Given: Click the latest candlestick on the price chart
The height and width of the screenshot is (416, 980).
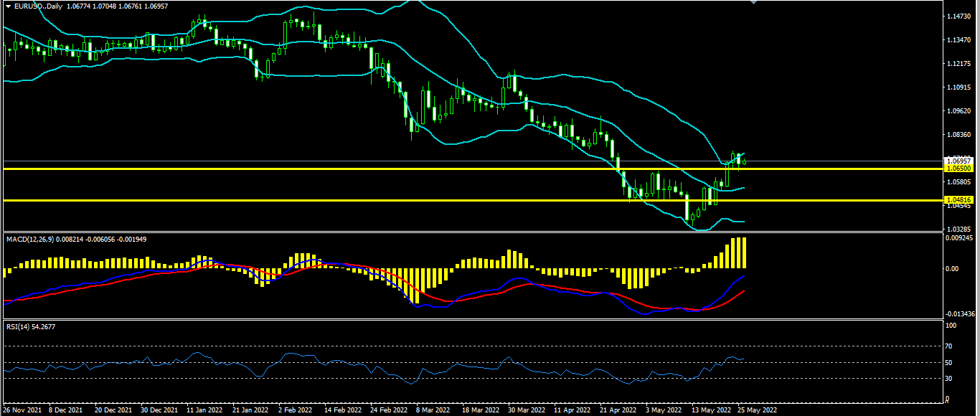Looking at the screenshot, I should [x=745, y=161].
